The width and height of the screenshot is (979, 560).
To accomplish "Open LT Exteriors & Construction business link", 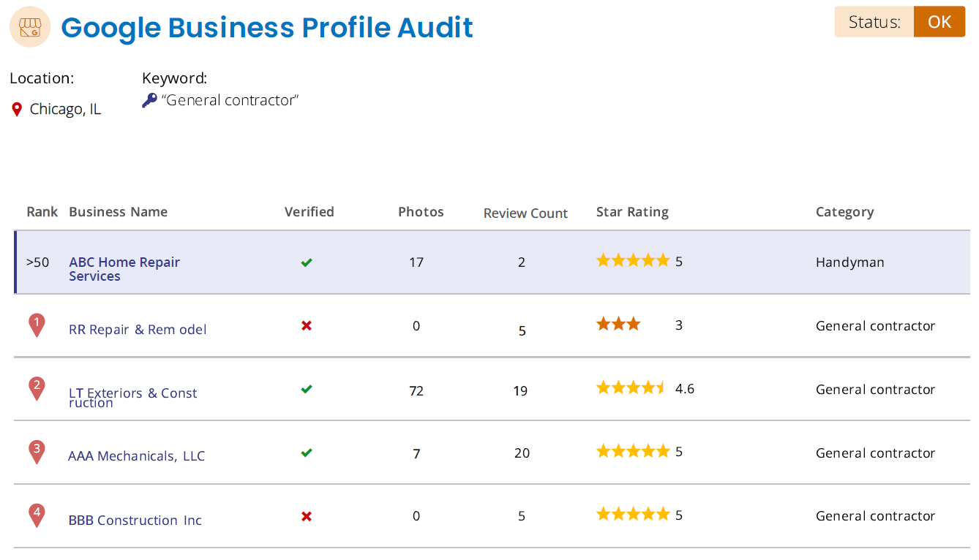I will click(133, 398).
